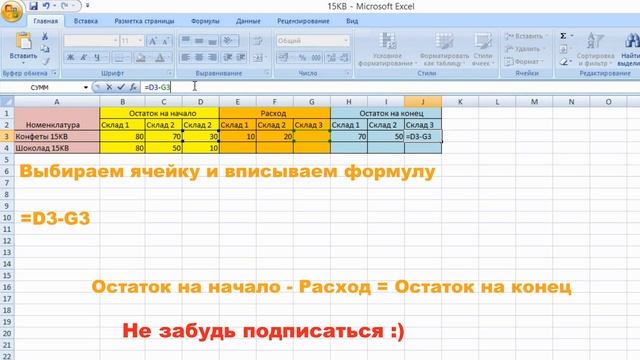Image resolution: width=640 pixels, height=360 pixels.
Task: Increase font size with large A icon
Action: pos(153,41)
